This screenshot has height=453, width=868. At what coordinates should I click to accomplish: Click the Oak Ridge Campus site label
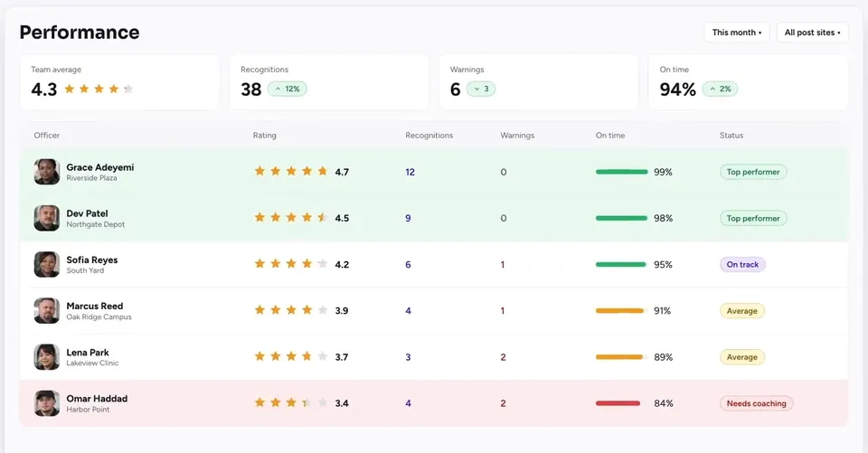[x=99, y=316]
